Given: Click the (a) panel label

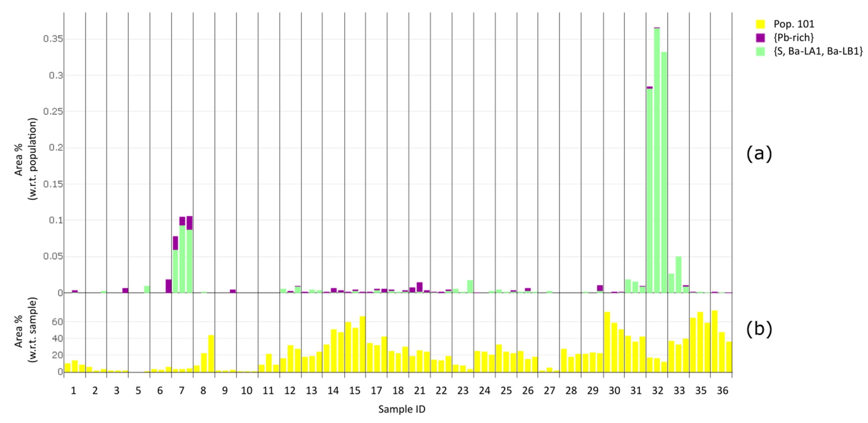Looking at the screenshot, I should tap(759, 155).
